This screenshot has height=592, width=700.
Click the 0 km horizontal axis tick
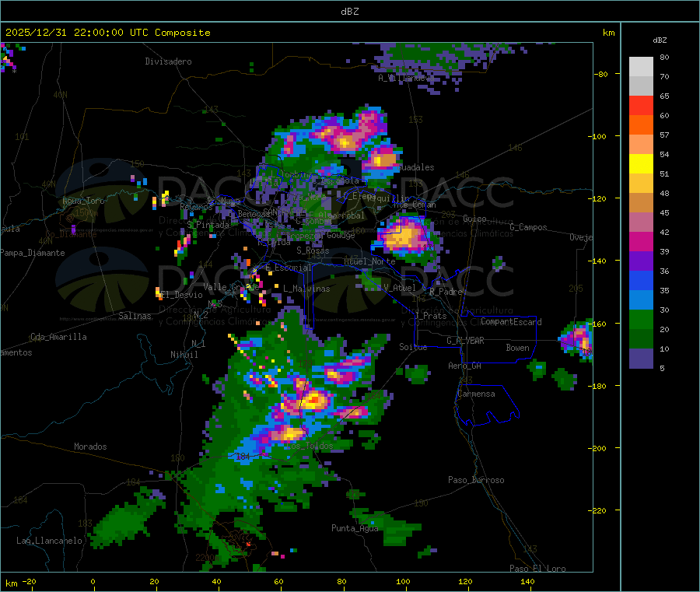click(93, 582)
